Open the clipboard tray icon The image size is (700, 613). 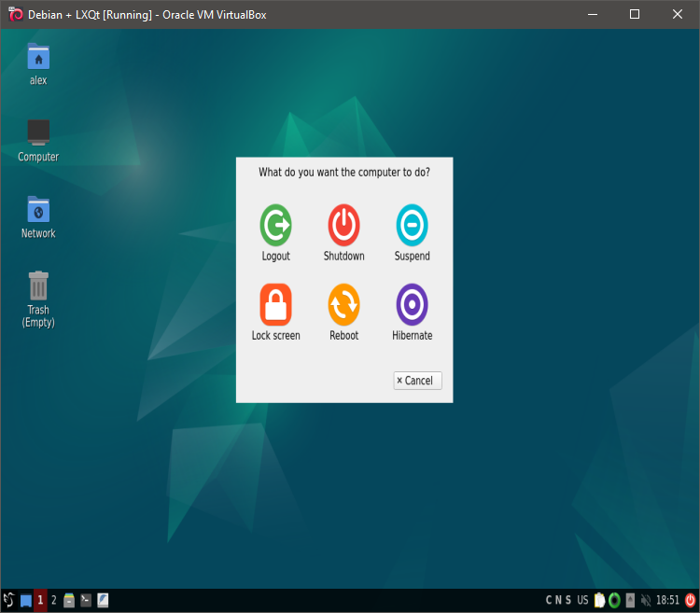(599, 600)
